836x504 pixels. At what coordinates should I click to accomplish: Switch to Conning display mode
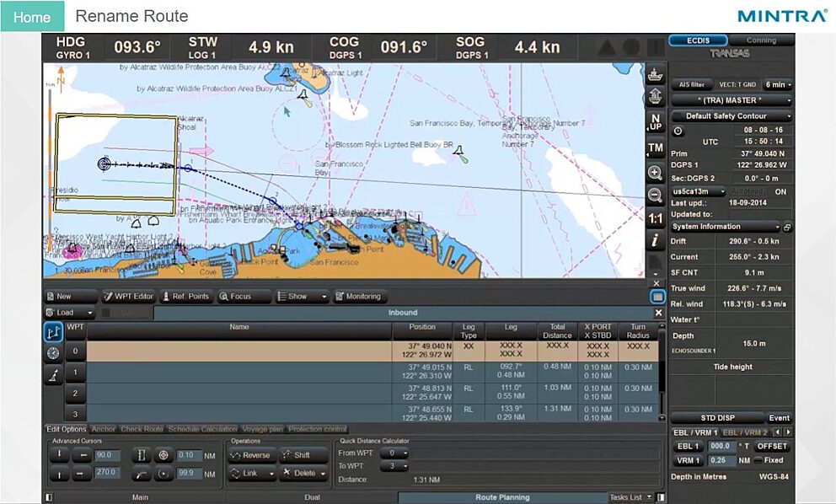tap(761, 40)
